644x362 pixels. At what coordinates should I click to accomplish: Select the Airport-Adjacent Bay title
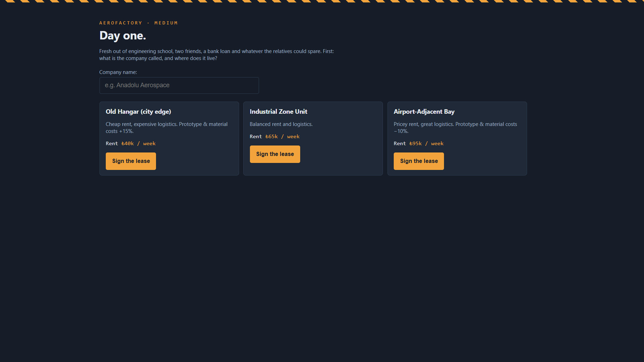pos(424,112)
